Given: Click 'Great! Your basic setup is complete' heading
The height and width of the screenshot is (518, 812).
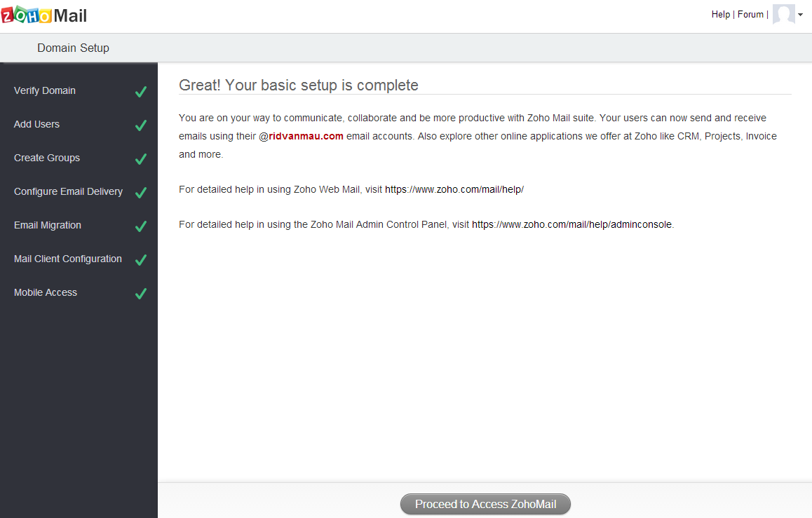Looking at the screenshot, I should [298, 85].
